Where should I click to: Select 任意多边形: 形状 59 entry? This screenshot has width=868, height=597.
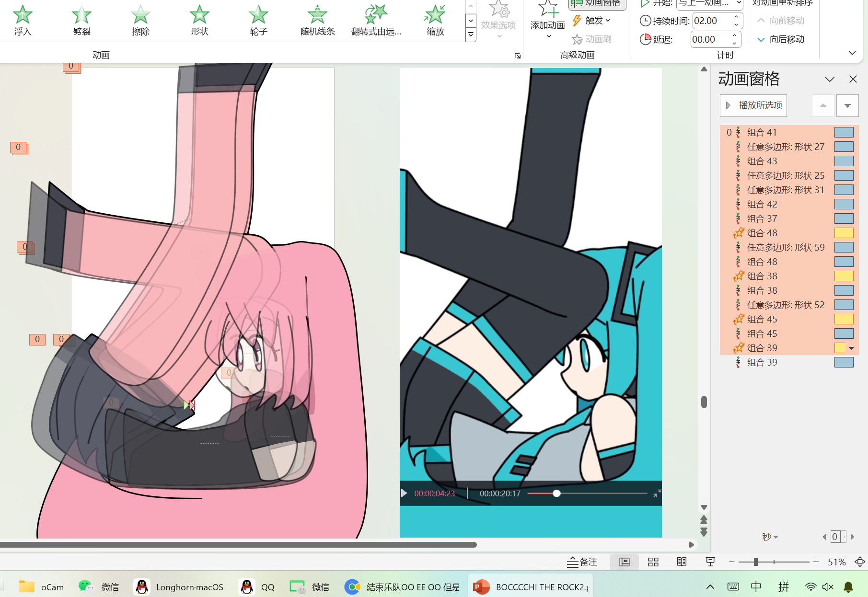tap(789, 247)
